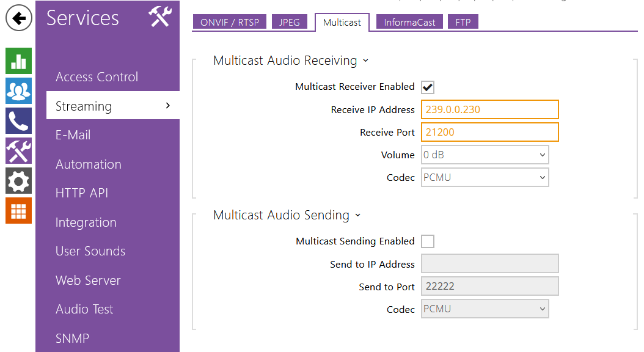Open the Hardware gear icon
644x352 pixels.
pos(18,181)
